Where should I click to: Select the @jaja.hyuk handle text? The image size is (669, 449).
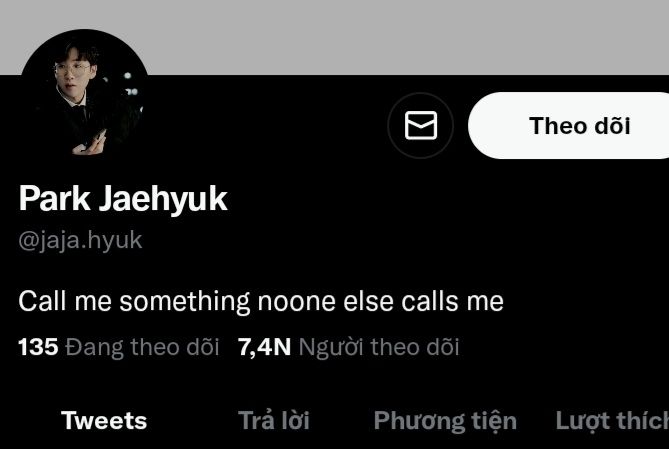[80, 240]
